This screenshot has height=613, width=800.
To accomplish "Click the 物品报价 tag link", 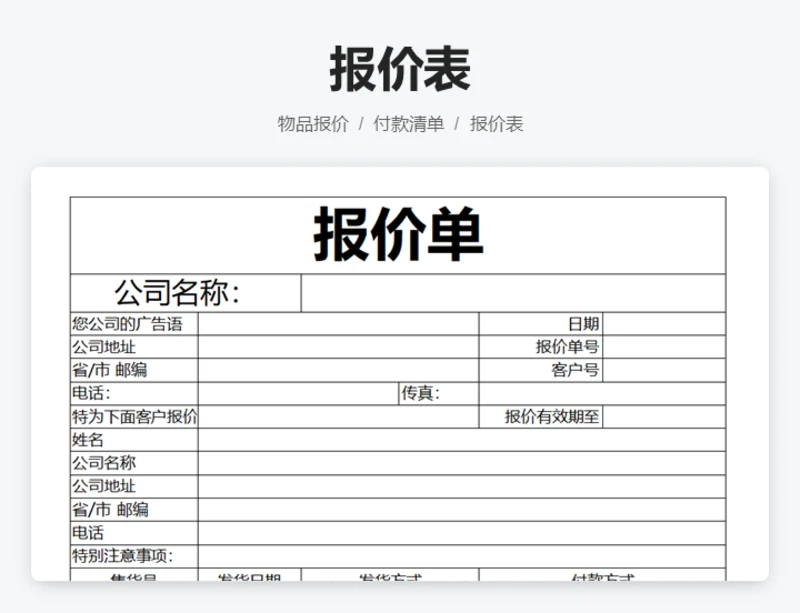I will 313,124.
